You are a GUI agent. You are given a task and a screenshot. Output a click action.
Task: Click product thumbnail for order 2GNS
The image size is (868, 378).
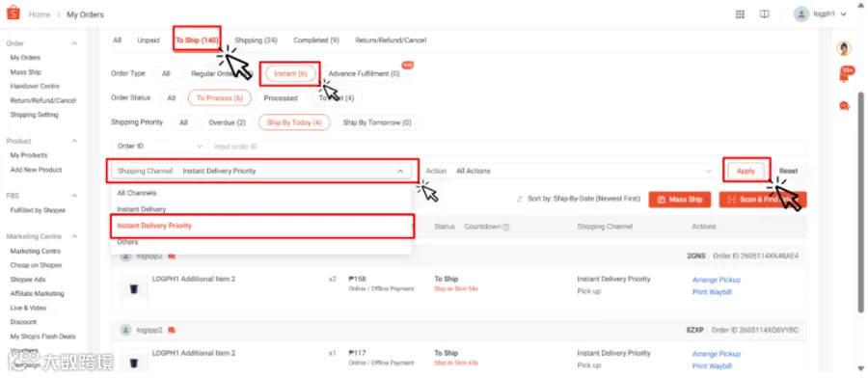point(133,288)
